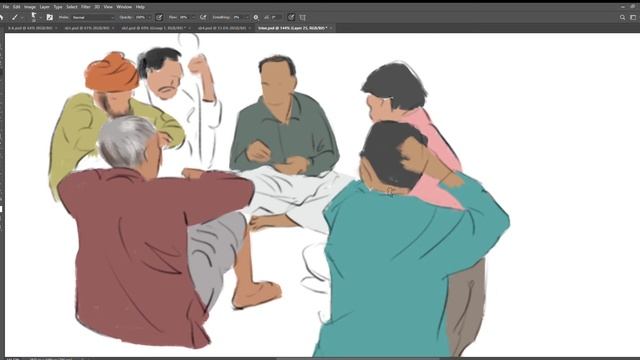Image resolution: width=640 pixels, height=360 pixels.
Task: Toggle the Brush Settings panel icon
Action: click(49, 17)
